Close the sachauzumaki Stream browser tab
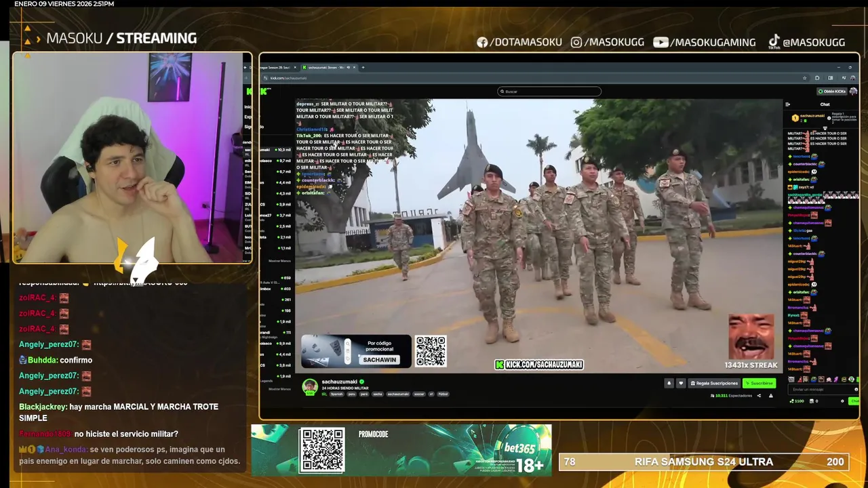The height and width of the screenshot is (488, 868). (354, 67)
